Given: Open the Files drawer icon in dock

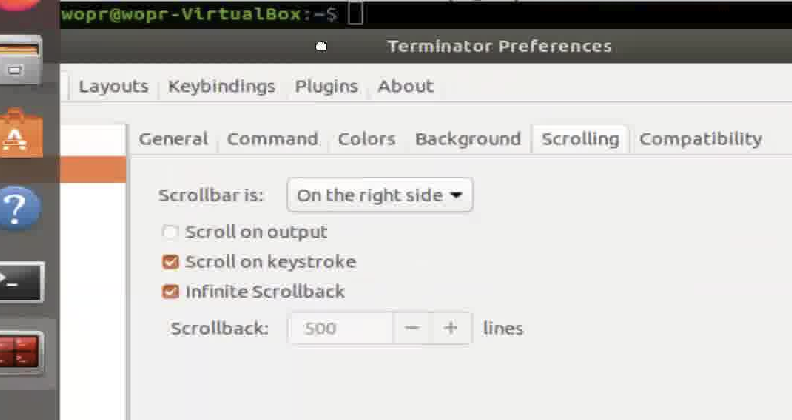Looking at the screenshot, I should (20, 60).
